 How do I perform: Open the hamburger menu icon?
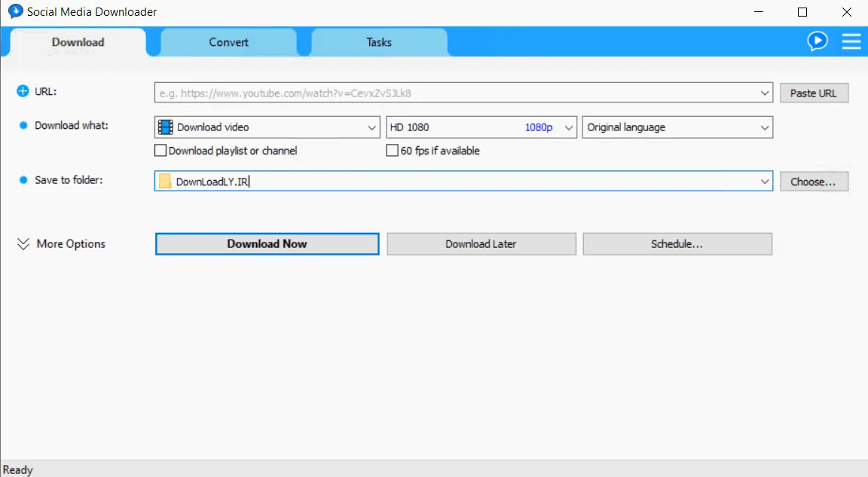point(851,41)
